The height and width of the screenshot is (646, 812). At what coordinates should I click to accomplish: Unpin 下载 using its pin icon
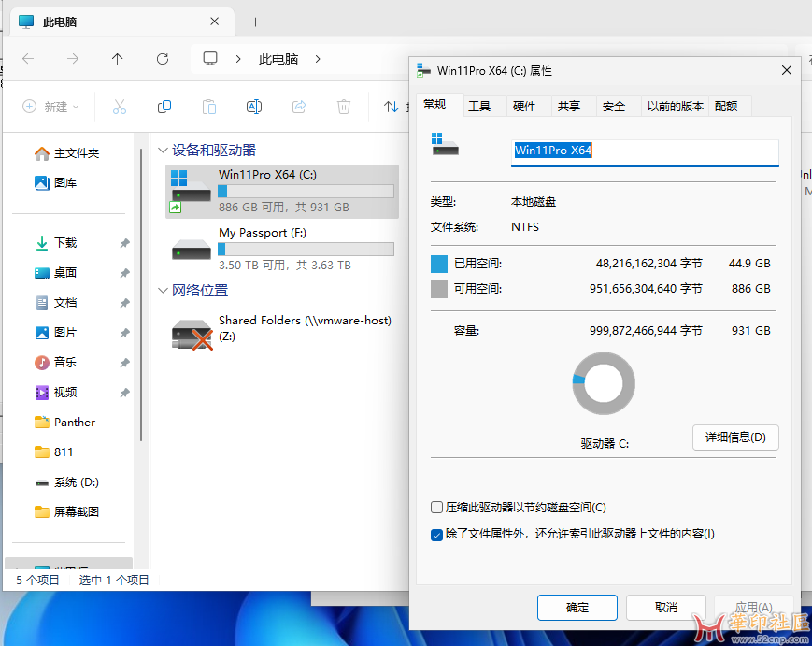click(x=124, y=243)
